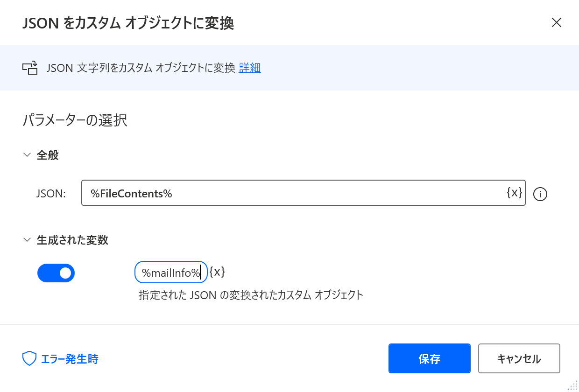Focus the %FileContents% JSON input field
Image resolution: width=579 pixels, height=392 pixels.
click(304, 193)
